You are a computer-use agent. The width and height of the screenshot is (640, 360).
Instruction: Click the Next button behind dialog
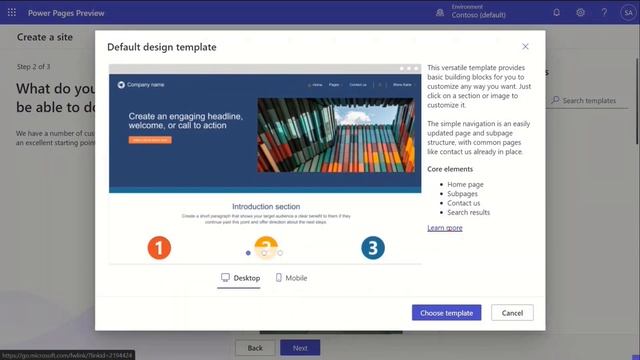(300, 348)
